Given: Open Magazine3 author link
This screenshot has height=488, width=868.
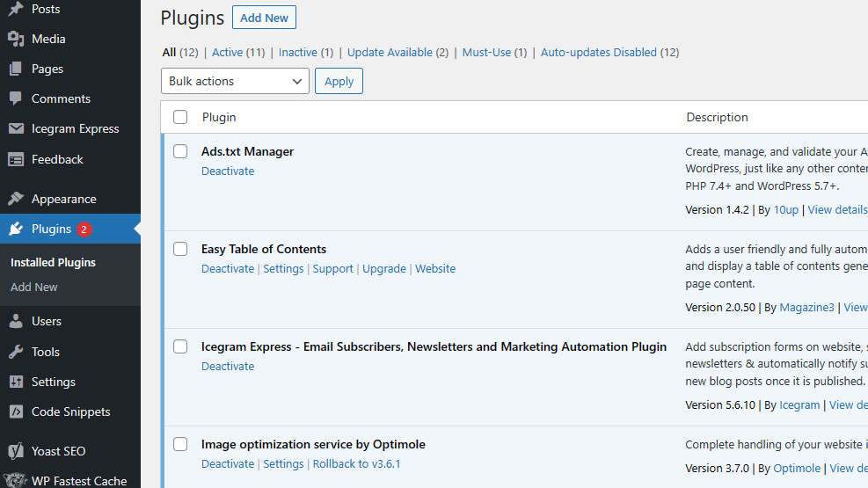Looking at the screenshot, I should tap(806, 307).
